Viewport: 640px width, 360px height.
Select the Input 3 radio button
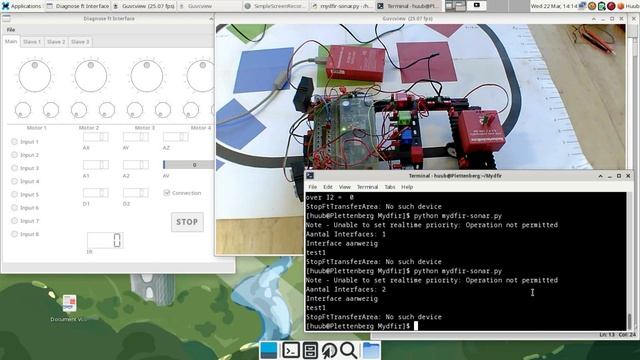[x=14, y=168]
